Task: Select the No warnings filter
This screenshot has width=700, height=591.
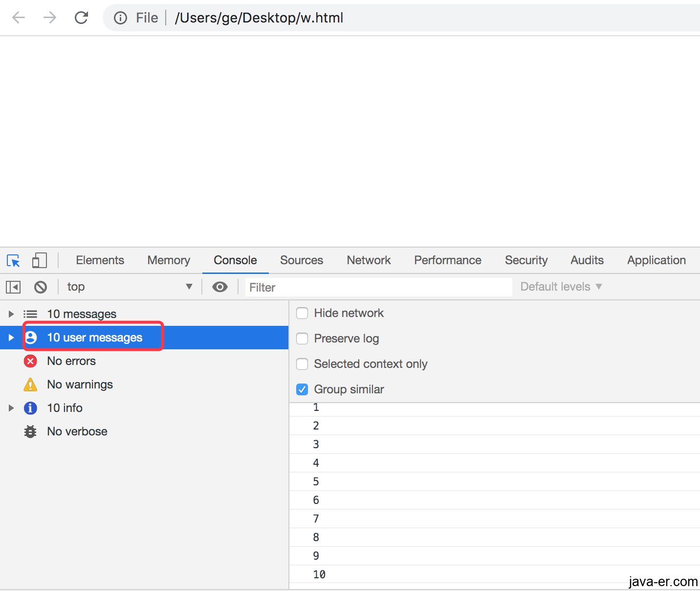Action: pyautogui.click(x=80, y=385)
